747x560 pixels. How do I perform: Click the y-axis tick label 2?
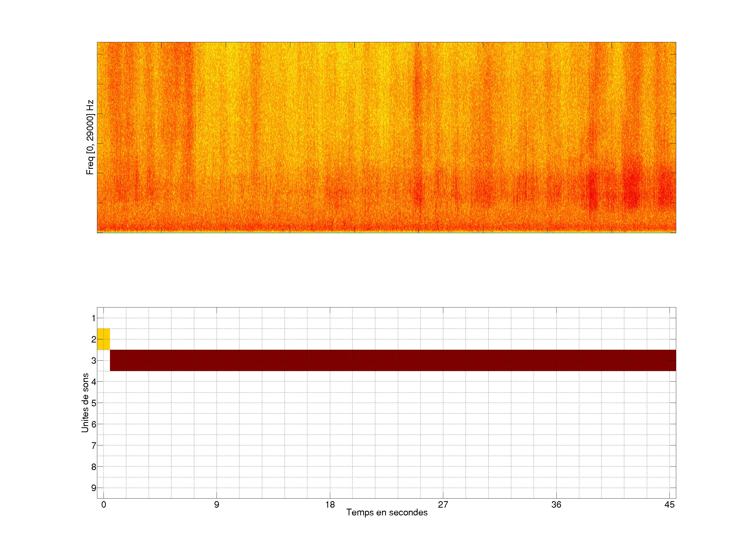94,339
